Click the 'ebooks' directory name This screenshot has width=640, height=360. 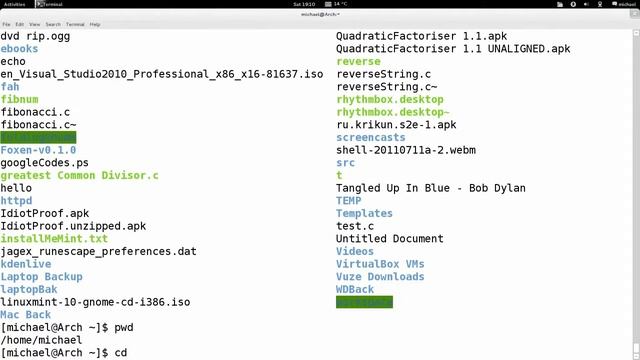tap(19, 49)
